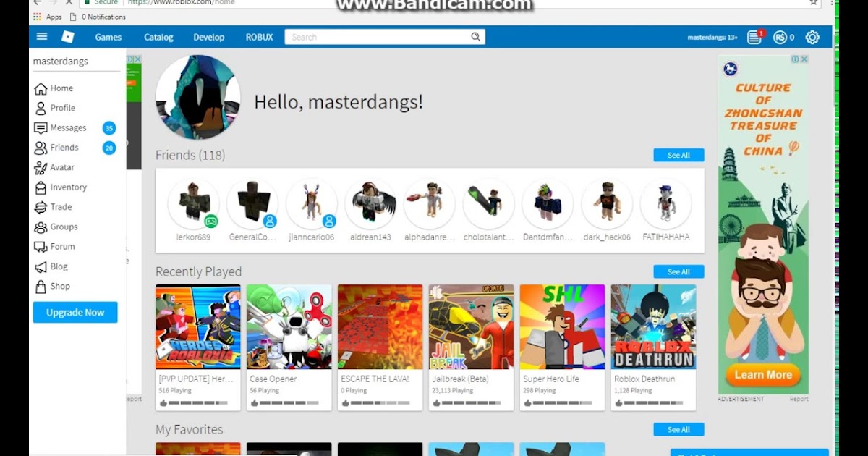Click the Friends (118) heading
Viewport: 868px width, 456px height.
190,156
